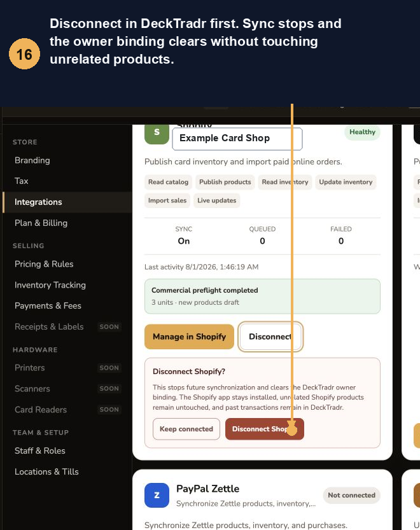The width and height of the screenshot is (420, 530).
Task: Select Printers in the Hardware section
Action: coord(29,368)
